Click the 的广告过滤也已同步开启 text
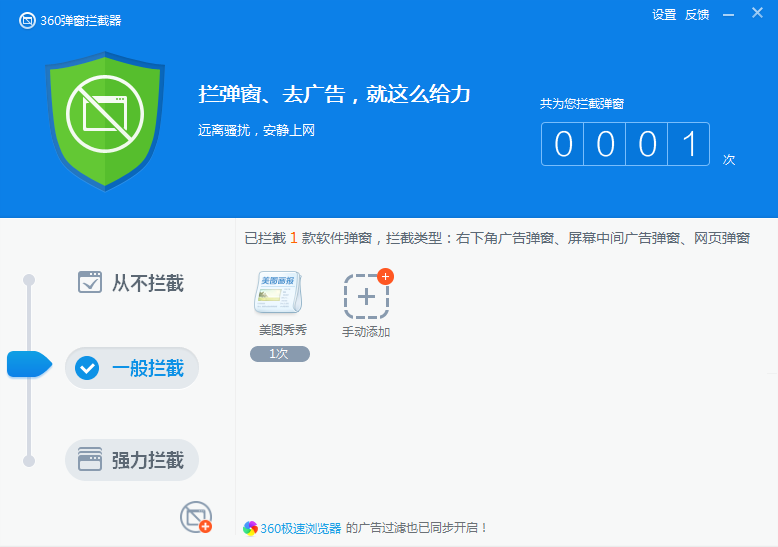This screenshot has width=778, height=547. 416,528
